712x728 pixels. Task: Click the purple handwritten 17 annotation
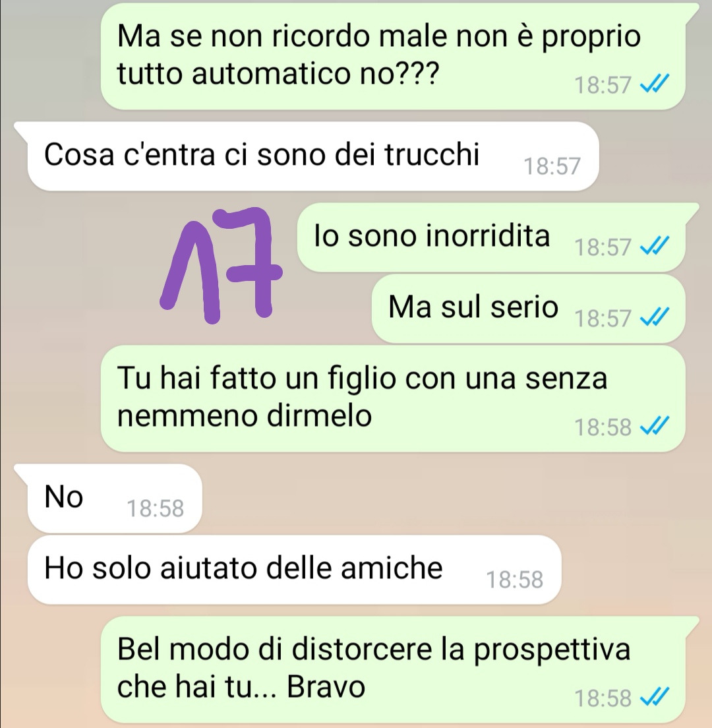coord(221,265)
